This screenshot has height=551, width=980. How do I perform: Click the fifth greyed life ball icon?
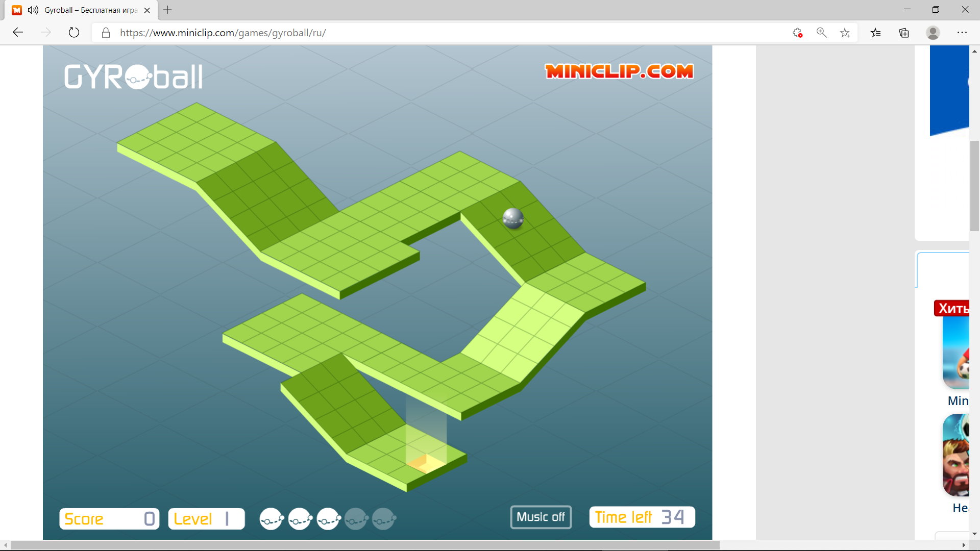pos(384,519)
